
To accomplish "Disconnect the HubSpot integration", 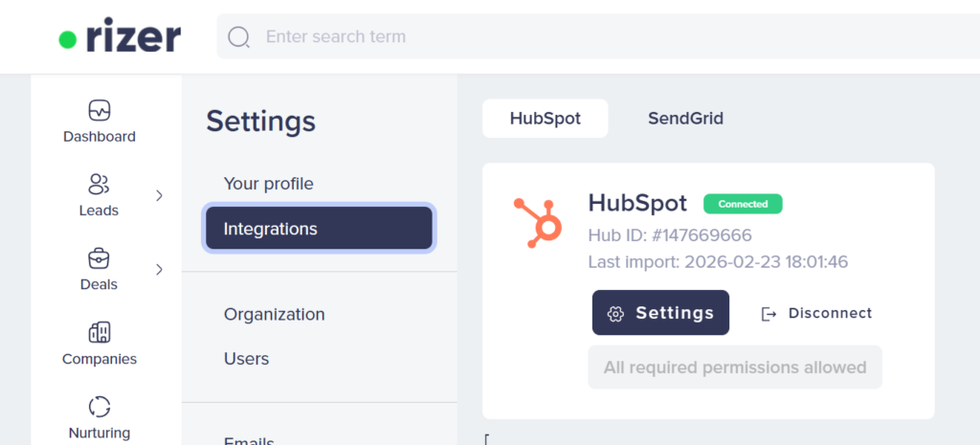I will pyautogui.click(x=816, y=313).
